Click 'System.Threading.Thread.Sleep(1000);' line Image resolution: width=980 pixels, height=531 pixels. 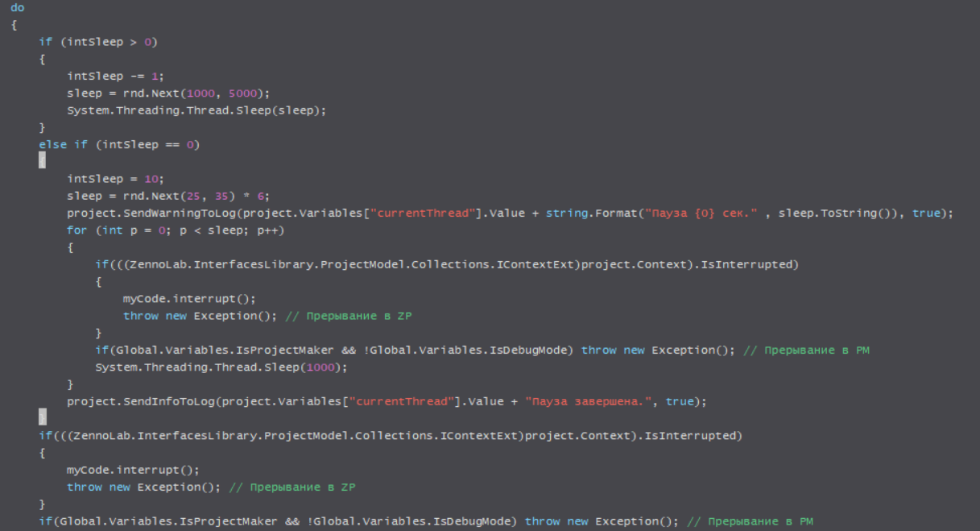(x=221, y=367)
